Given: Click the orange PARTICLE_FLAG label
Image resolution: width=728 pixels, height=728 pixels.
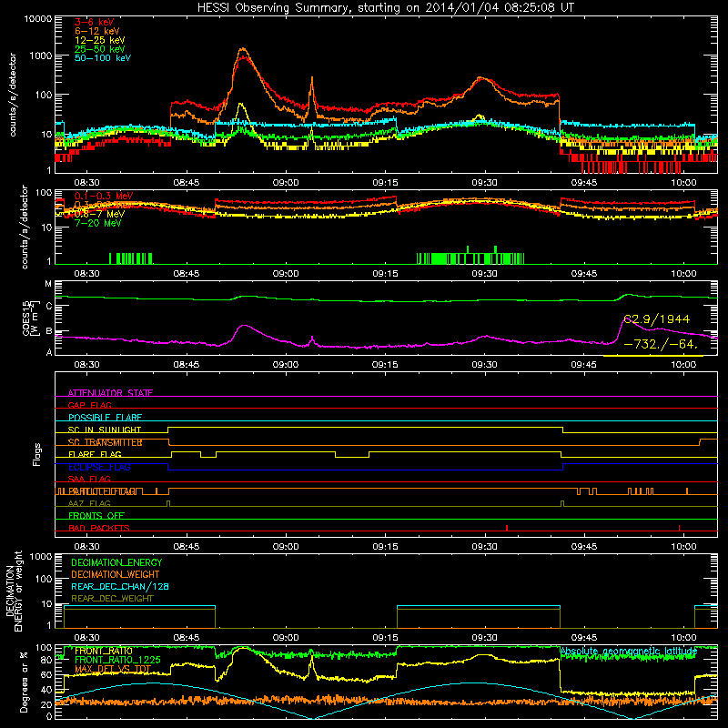Looking at the screenshot, I should click(x=102, y=490).
